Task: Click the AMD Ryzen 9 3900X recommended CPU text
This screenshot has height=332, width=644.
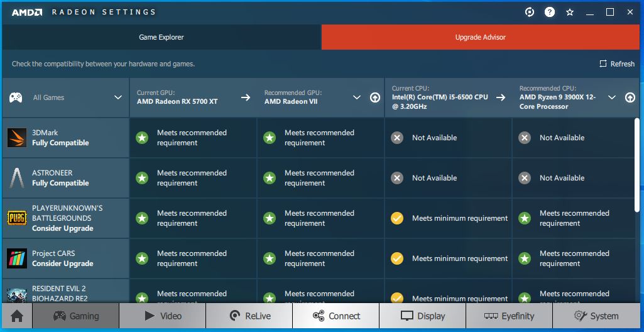Action: coord(557,102)
